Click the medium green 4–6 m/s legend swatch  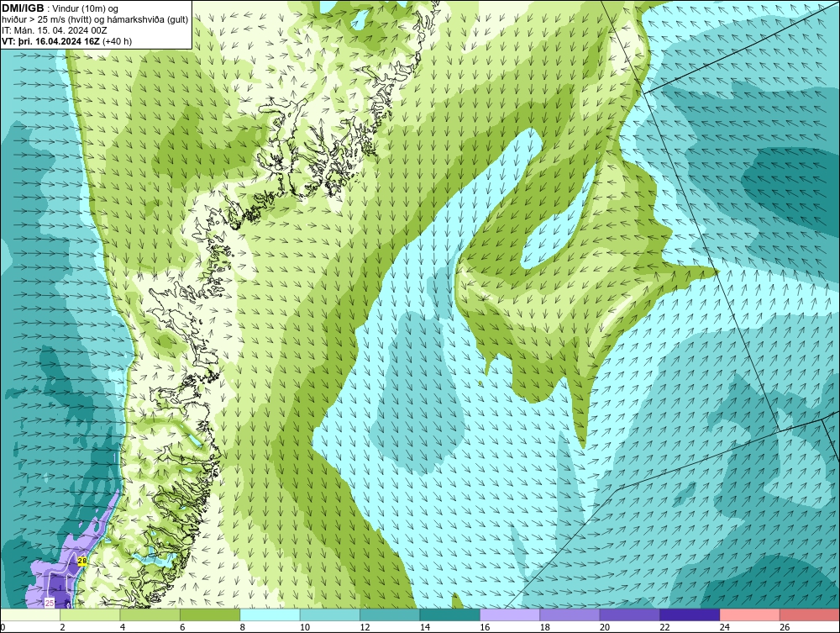[150, 615]
